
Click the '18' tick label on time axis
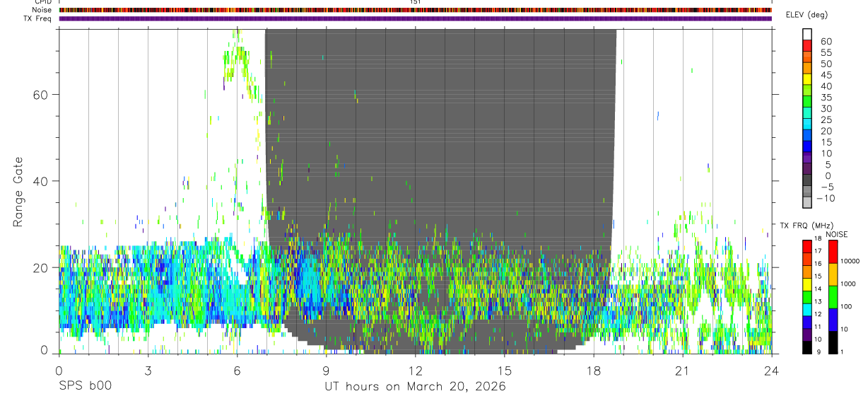(x=593, y=371)
